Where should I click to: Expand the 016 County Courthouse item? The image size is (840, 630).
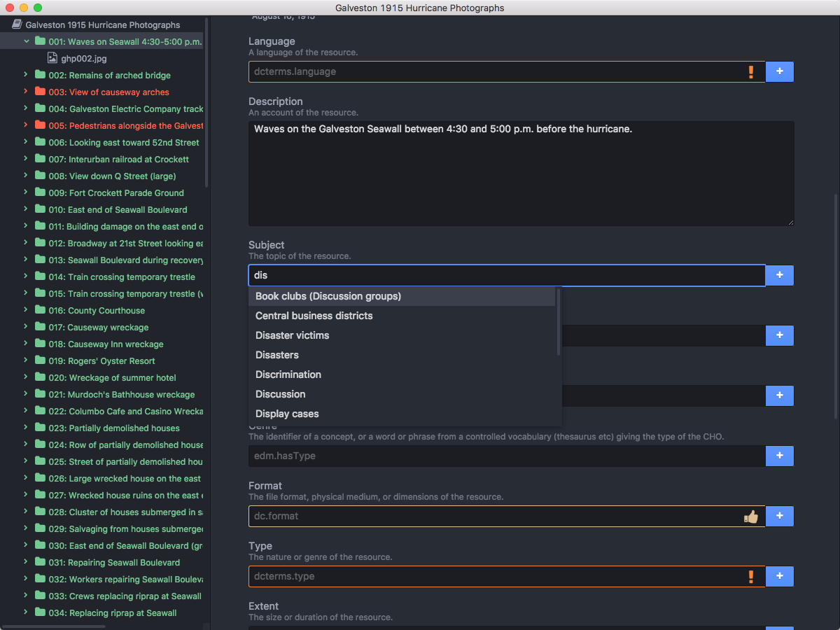[x=26, y=310]
